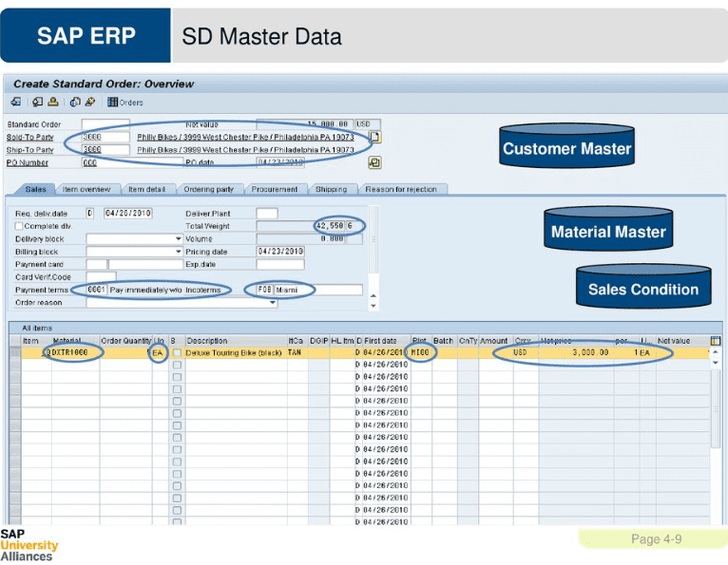
Task: Click the yellow icon right of PO date
Action: 374,162
